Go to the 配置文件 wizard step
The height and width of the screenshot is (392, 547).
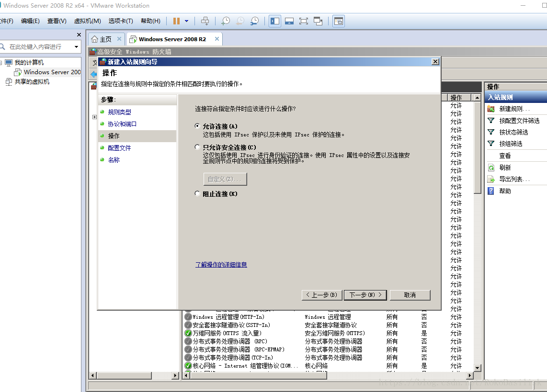click(x=119, y=148)
